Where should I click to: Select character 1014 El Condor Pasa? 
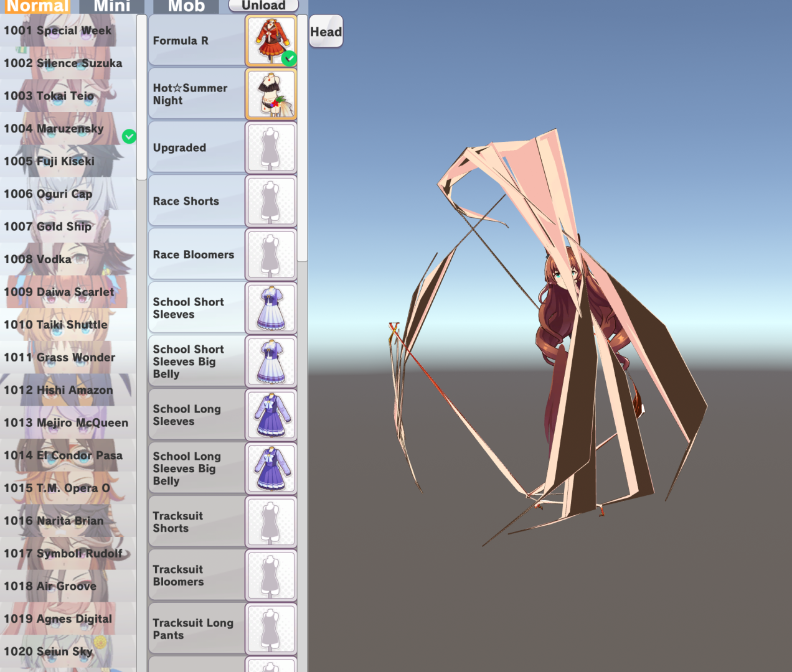[68, 455]
